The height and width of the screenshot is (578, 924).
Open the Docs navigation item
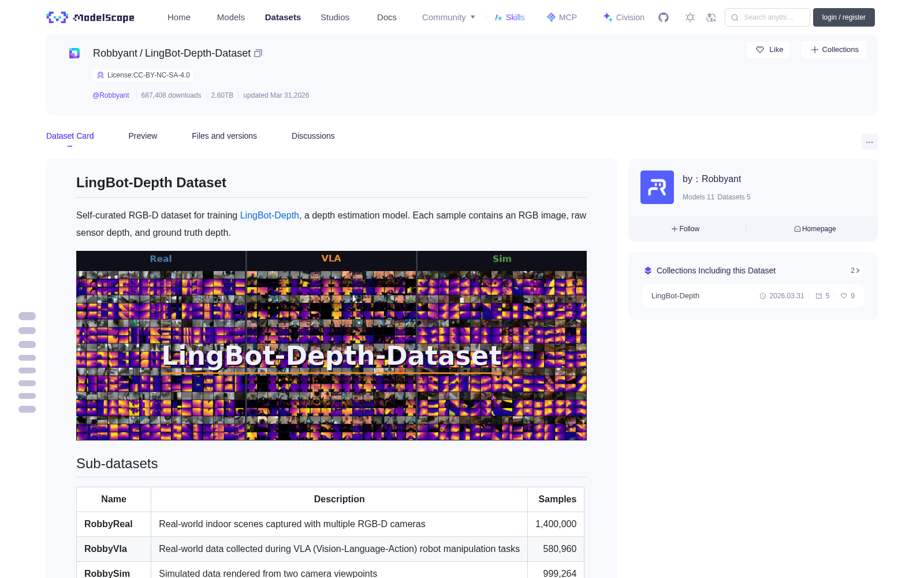[x=387, y=17]
